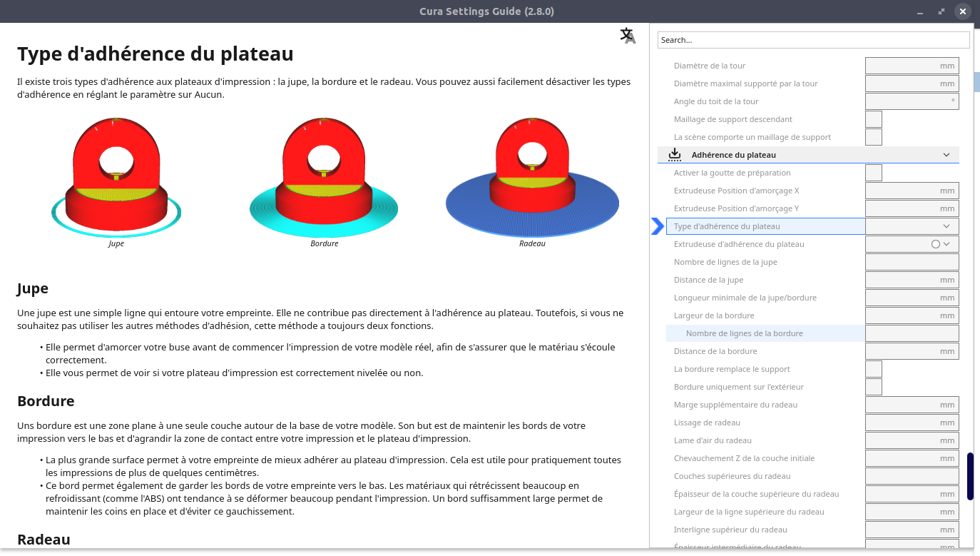Enable Bordure uniquement sur l'extérieur checkbox
This screenshot has height=556, width=980.
coord(874,387)
